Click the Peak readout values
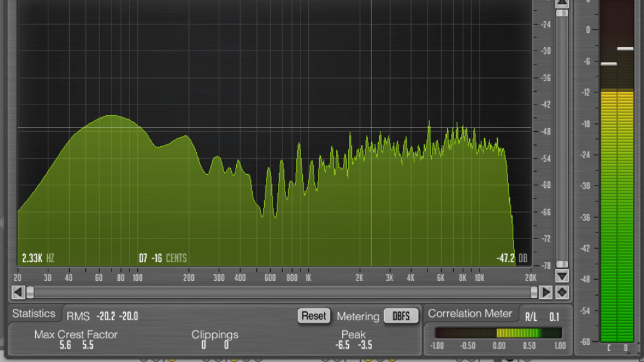The height and width of the screenshot is (362, 644). [x=354, y=345]
